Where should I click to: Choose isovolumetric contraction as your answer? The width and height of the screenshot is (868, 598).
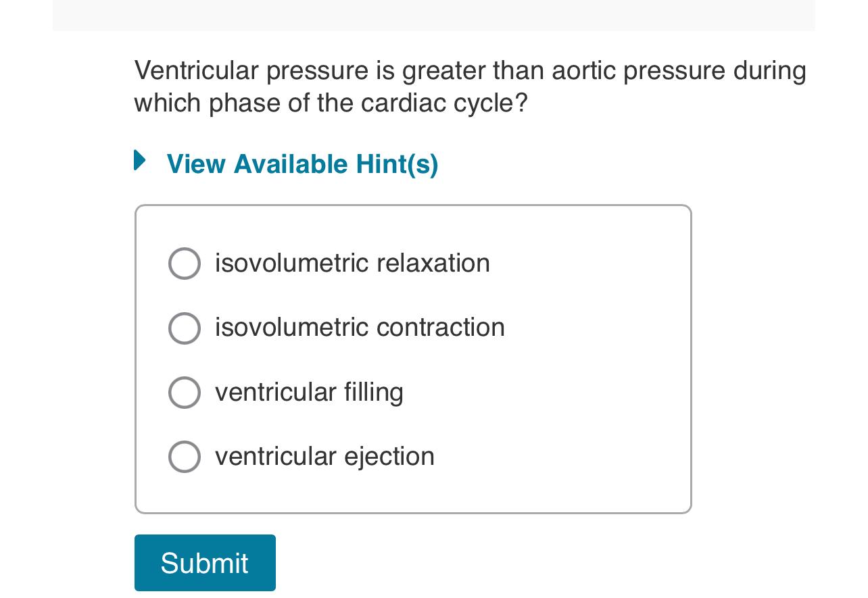pos(184,328)
